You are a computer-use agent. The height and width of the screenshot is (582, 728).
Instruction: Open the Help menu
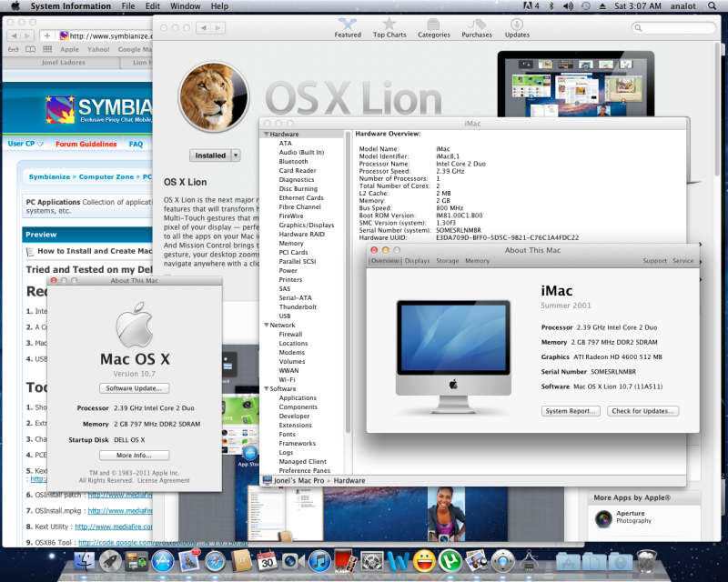219,6
